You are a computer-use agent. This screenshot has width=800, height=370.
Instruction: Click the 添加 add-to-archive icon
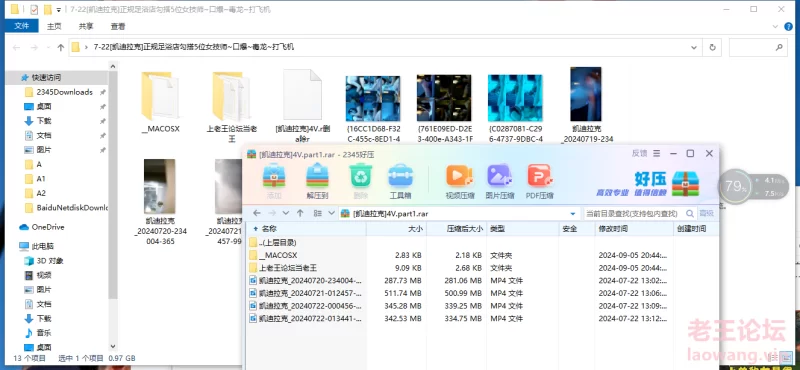point(274,182)
